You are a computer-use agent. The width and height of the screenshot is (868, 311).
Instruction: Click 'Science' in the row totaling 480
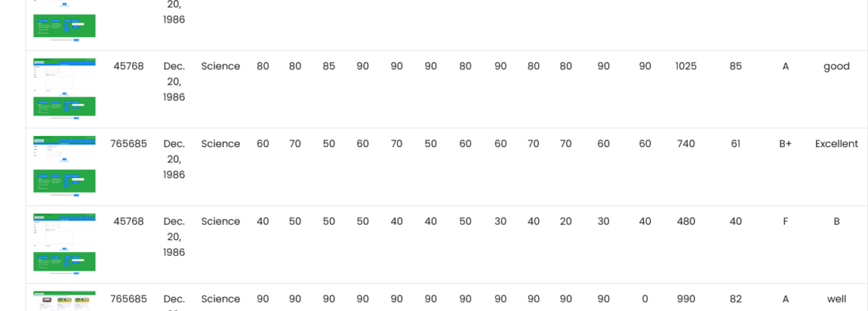pos(220,222)
